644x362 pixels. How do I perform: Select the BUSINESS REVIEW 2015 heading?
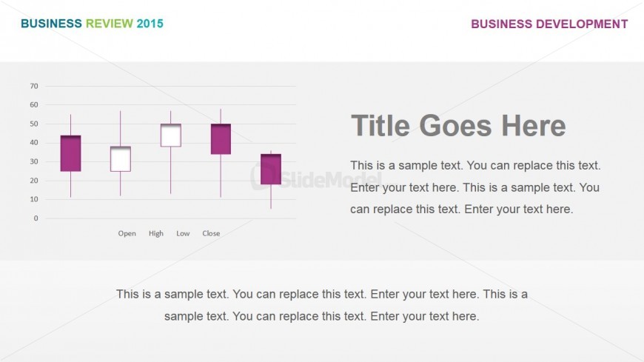92,24
